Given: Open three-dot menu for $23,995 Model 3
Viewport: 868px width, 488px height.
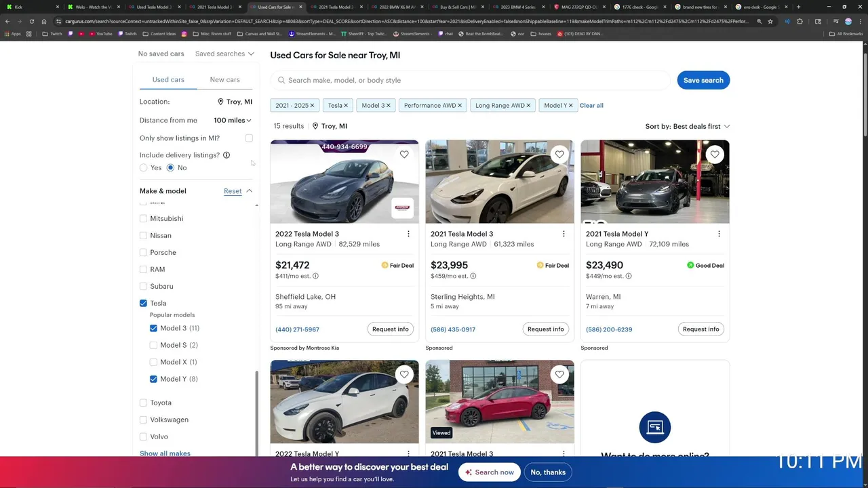Looking at the screenshot, I should 564,234.
